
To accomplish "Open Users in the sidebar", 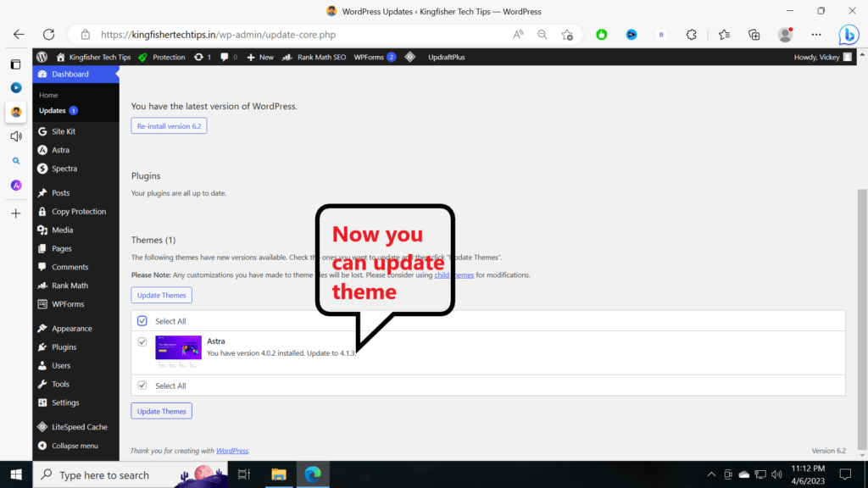I will [75, 366].
